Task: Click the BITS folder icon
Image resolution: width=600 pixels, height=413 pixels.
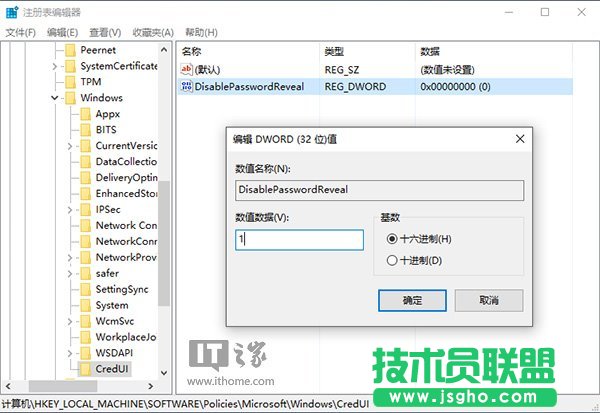Action: click(x=86, y=130)
